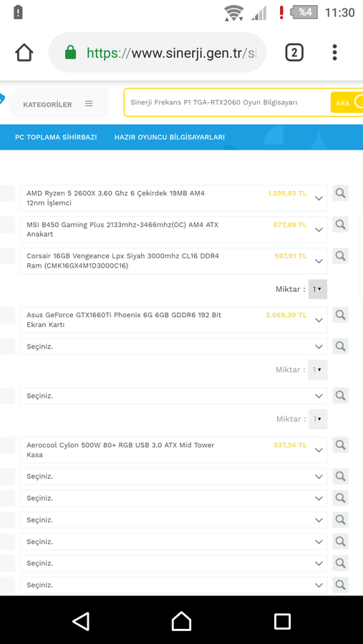Focus the sinerji.gen.tr address bar
This screenshot has width=363, height=644.
(157, 52)
